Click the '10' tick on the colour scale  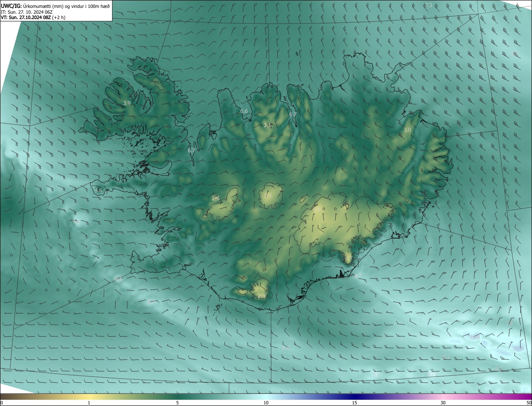[266, 403]
